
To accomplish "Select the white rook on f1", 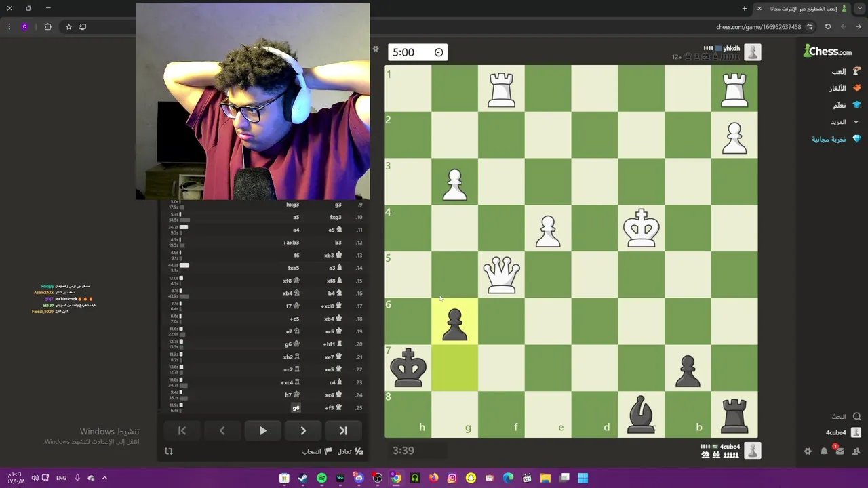I will pyautogui.click(x=501, y=89).
